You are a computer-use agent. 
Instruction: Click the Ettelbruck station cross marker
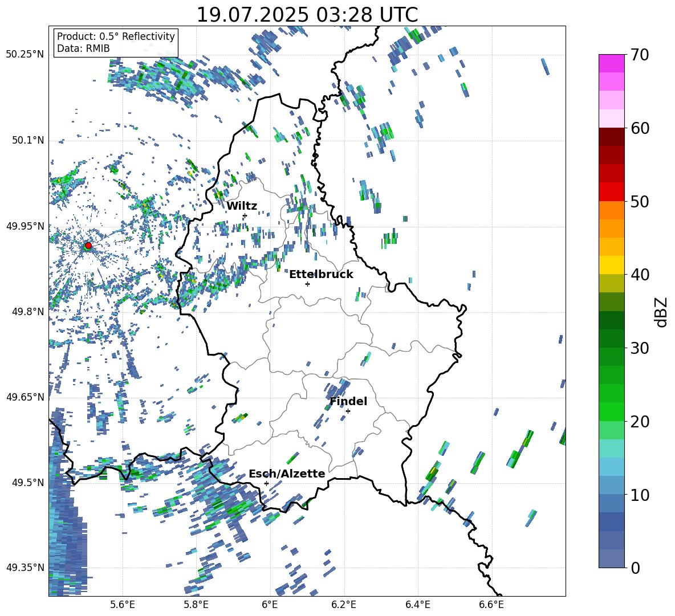tap(307, 284)
